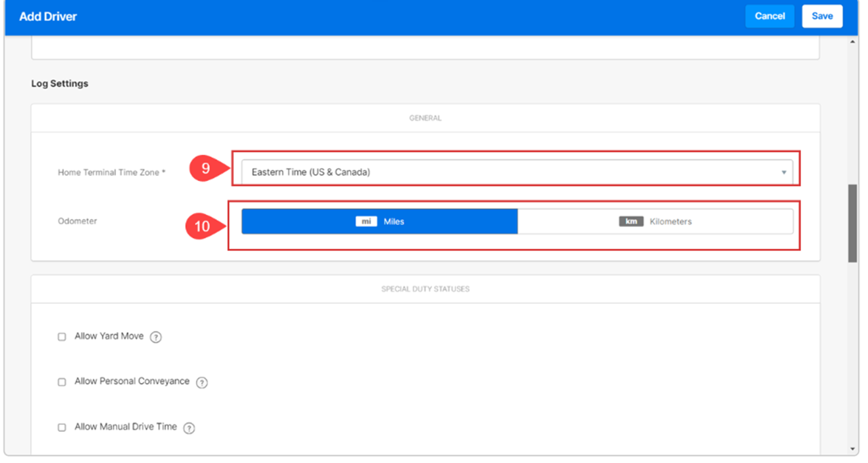
Task: Click the SPECIAL DUTY STATUSES label
Action: pos(425,289)
